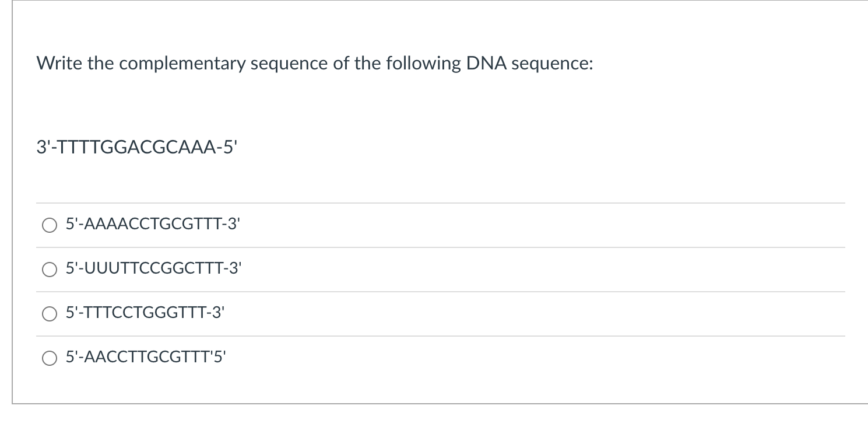The width and height of the screenshot is (868, 437).
Task: Click the answer text 5'-AACCTTGCGTTT'5'
Action: (144, 357)
